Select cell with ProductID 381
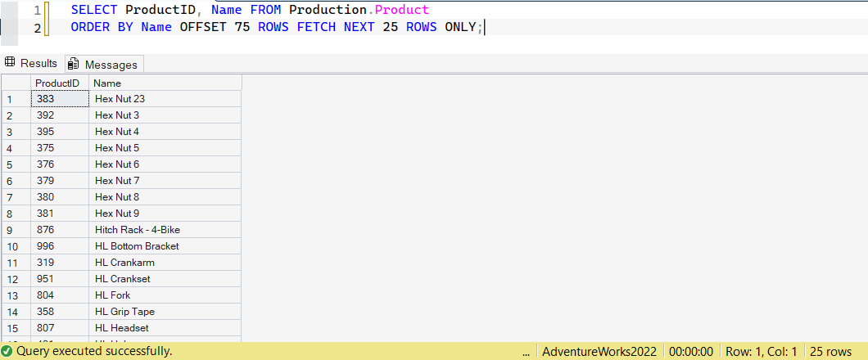 click(x=60, y=214)
